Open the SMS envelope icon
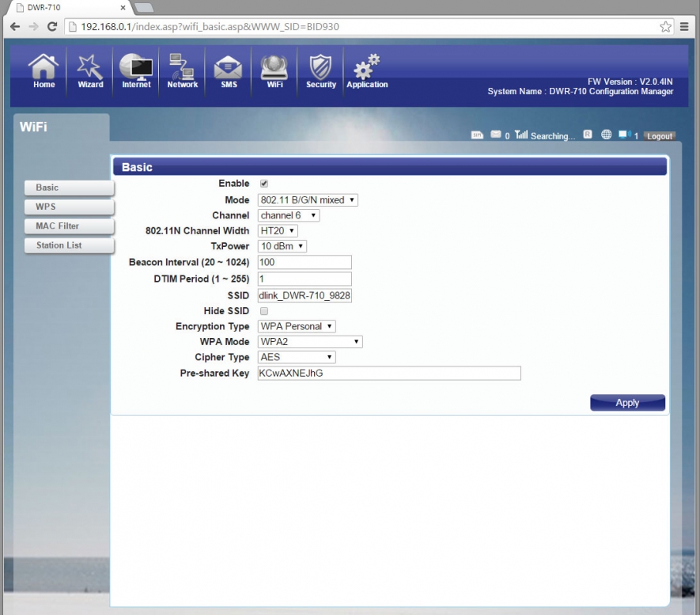The width and height of the screenshot is (700, 615). click(x=229, y=70)
